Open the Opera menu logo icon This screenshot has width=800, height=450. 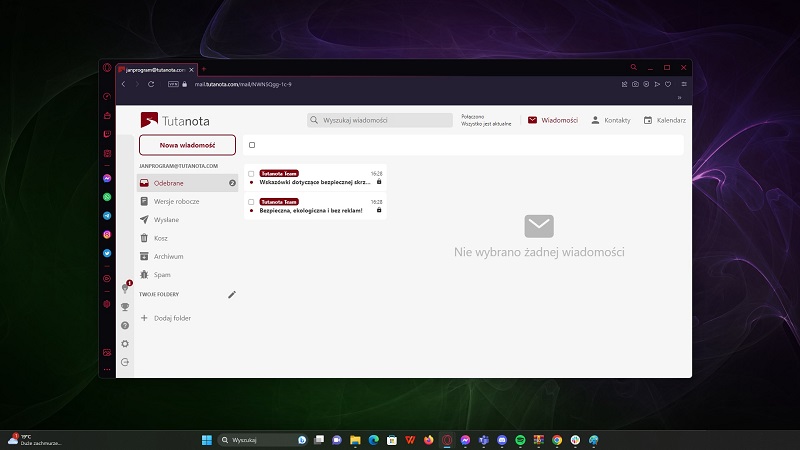click(x=107, y=67)
